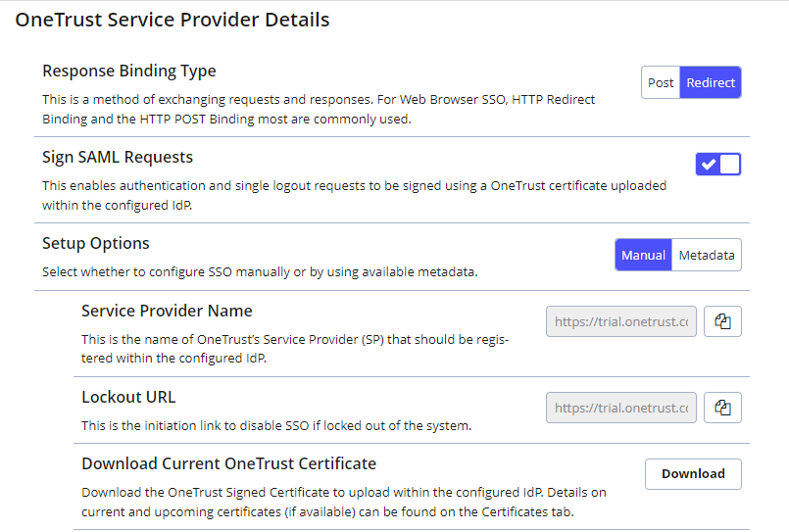The image size is (789, 532).
Task: Select Post response binding type
Action: [x=661, y=82]
